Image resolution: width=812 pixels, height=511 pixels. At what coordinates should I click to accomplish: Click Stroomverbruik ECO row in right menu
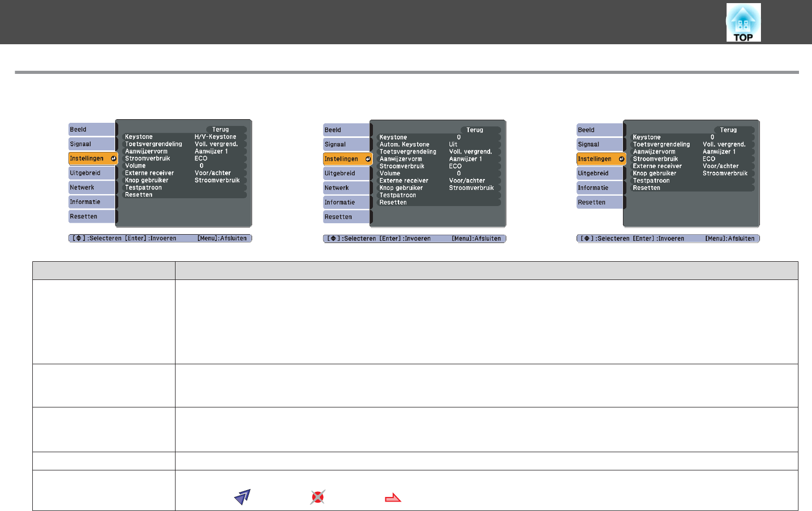(x=692, y=159)
